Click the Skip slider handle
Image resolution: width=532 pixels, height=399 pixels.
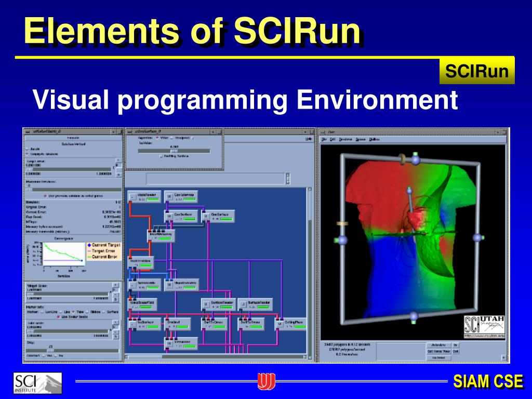click(50, 351)
